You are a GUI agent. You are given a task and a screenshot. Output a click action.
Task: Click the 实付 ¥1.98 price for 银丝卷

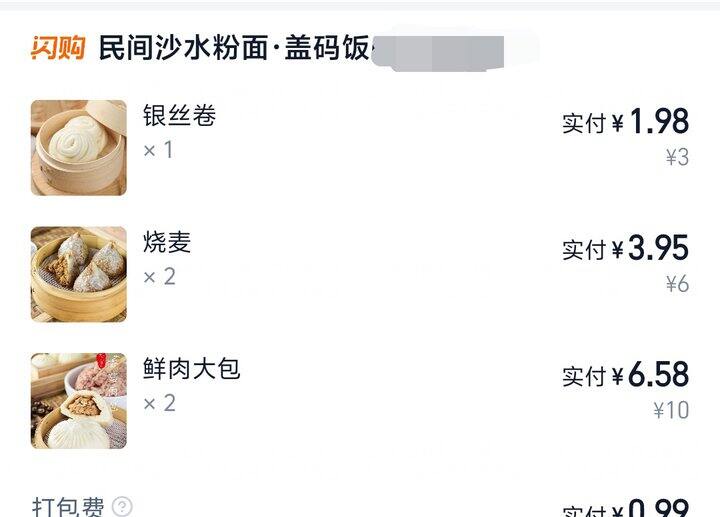click(625, 122)
